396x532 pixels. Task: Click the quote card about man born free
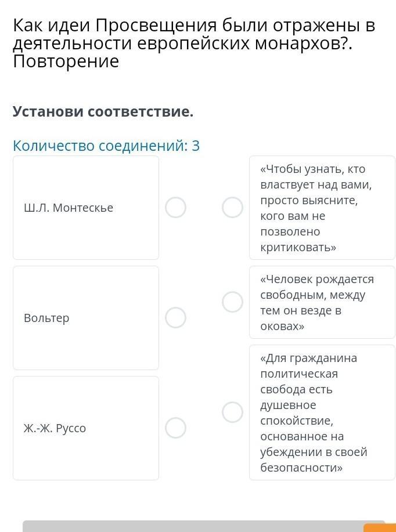click(x=322, y=302)
